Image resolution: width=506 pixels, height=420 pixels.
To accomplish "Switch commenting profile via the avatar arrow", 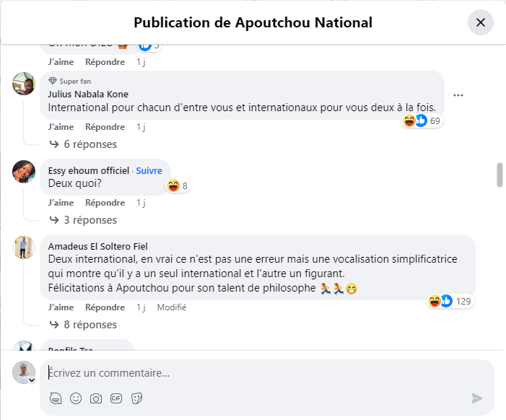I will [32, 380].
